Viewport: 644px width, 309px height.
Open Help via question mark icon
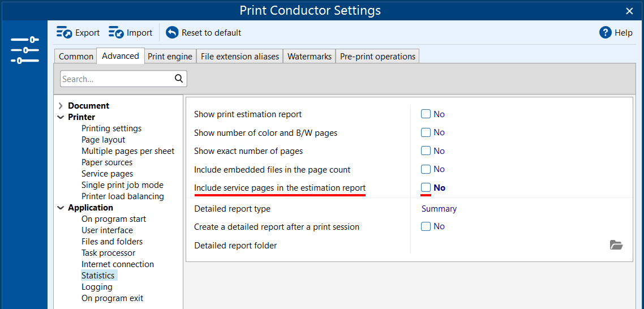[606, 33]
